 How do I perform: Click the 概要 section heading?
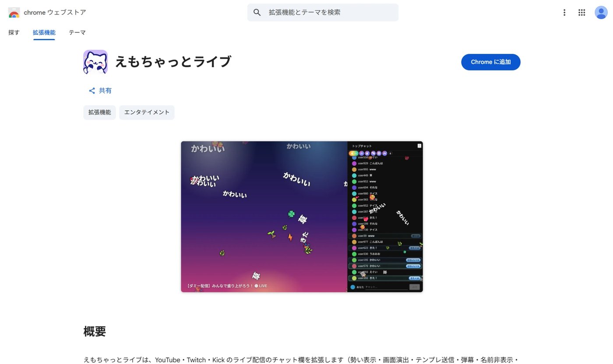pos(95,331)
